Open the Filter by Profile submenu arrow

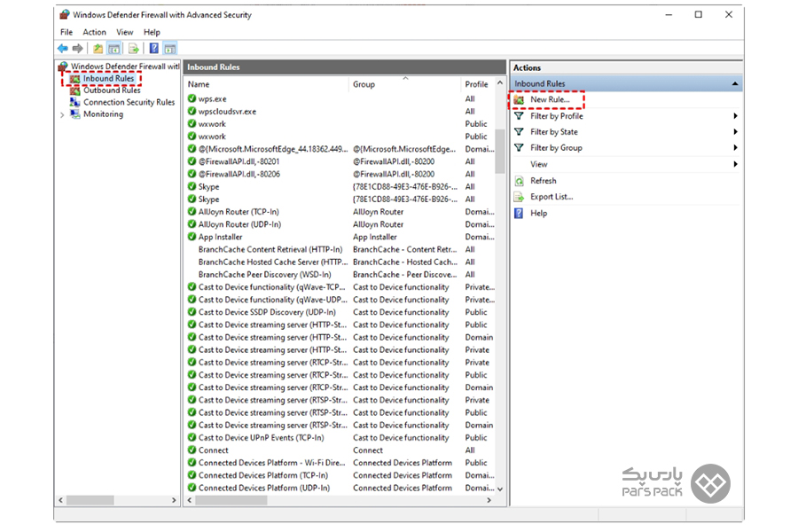pyautogui.click(x=735, y=116)
